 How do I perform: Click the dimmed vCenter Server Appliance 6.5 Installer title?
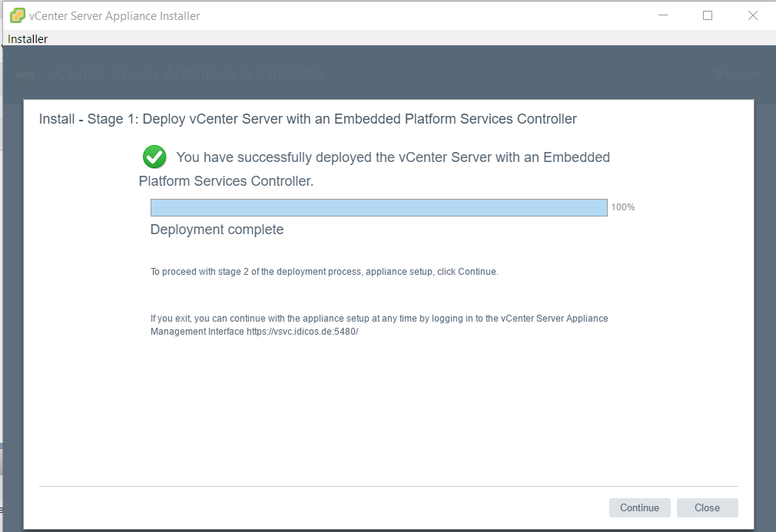pos(187,74)
